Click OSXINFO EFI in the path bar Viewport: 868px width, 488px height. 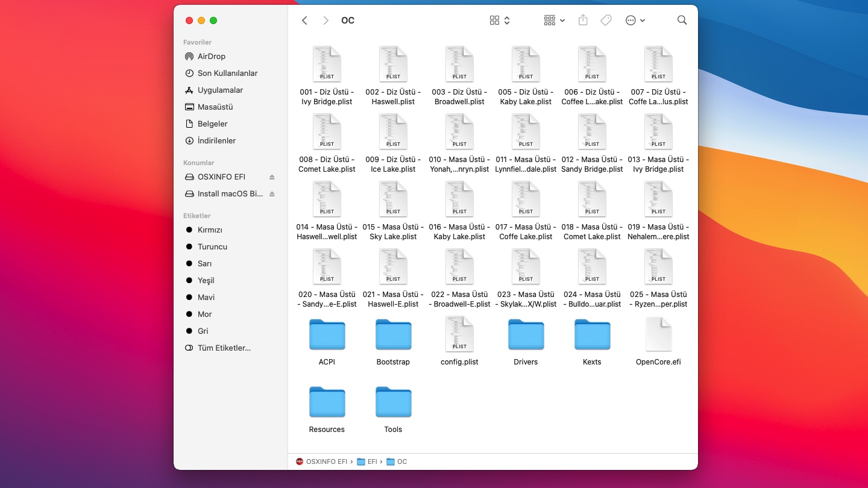pos(321,461)
